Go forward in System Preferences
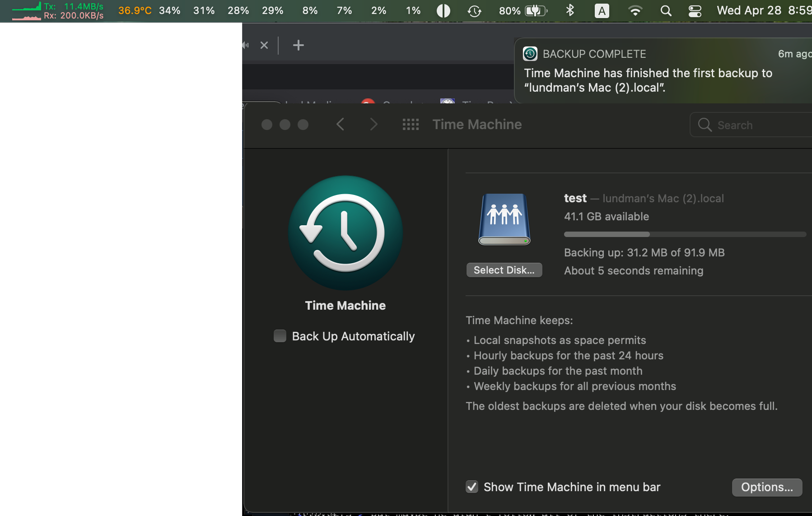This screenshot has width=812, height=516. (373, 124)
